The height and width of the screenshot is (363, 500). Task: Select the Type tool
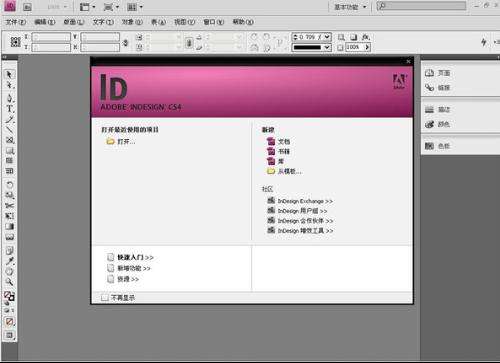9,108
